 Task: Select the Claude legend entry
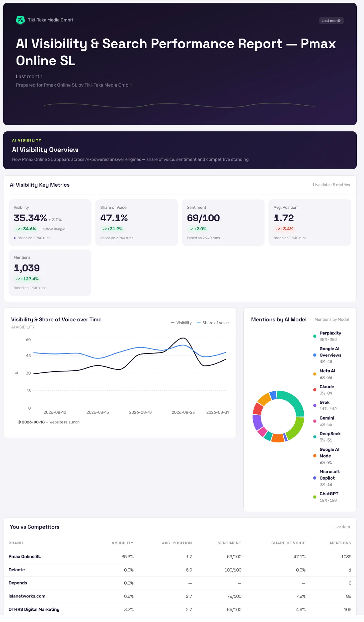point(324,390)
